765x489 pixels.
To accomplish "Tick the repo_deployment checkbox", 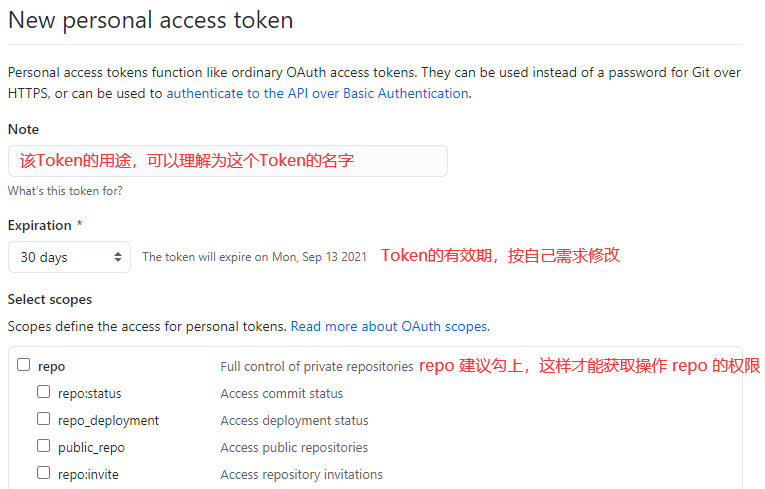I will (x=43, y=419).
